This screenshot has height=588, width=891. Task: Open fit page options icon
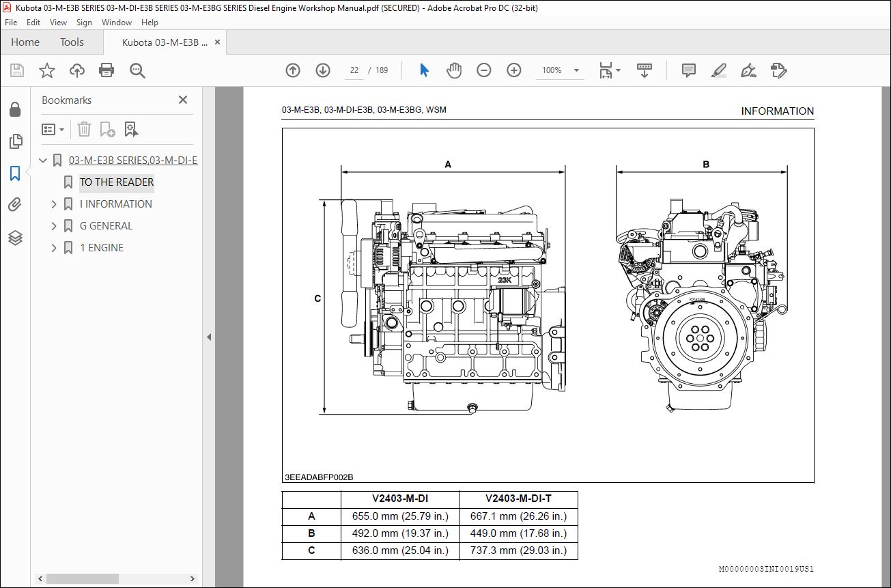point(609,70)
